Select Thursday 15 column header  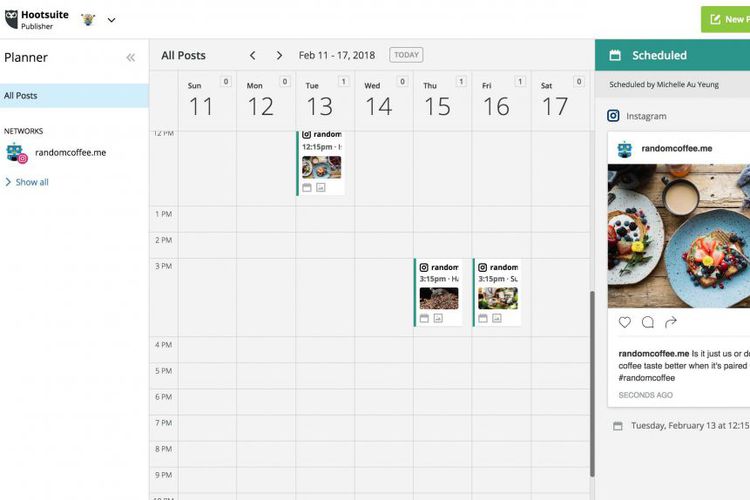click(x=442, y=101)
